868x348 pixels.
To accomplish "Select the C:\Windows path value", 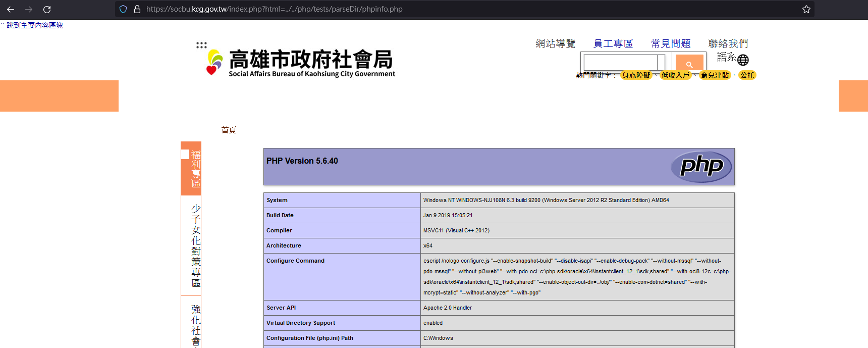I will pyautogui.click(x=438, y=338).
